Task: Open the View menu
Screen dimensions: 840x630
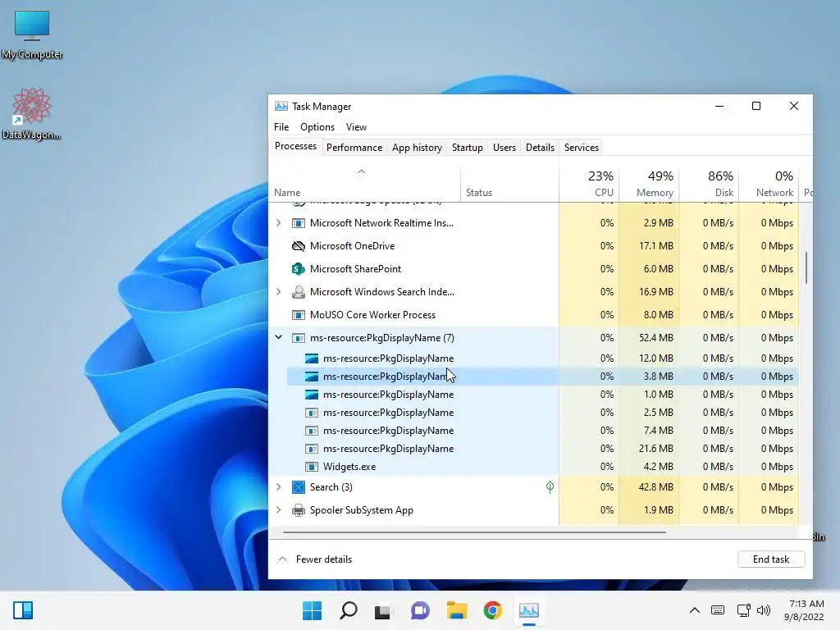Action: [356, 127]
